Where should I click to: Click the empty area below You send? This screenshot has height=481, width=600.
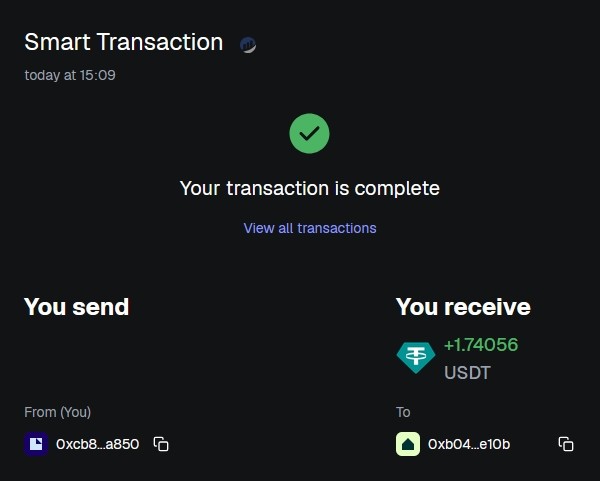(150, 360)
